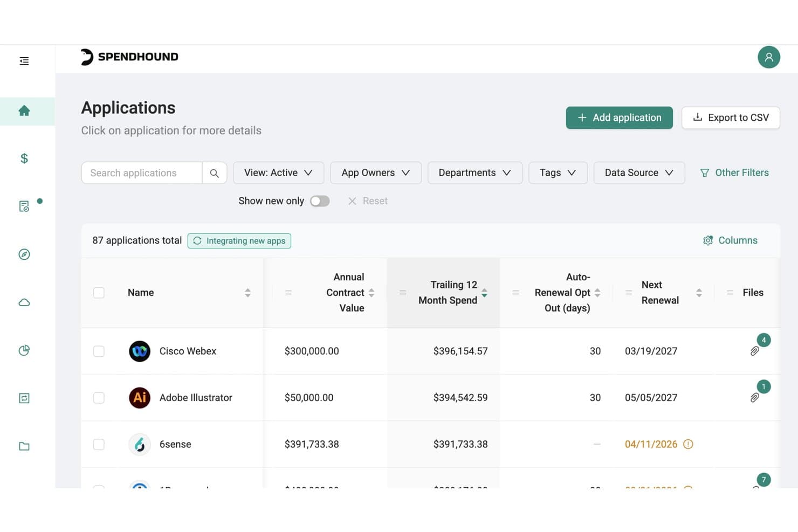Image resolution: width=798 pixels, height=532 pixels.
Task: Click the Cisco Webex app logo
Action: 140,351
